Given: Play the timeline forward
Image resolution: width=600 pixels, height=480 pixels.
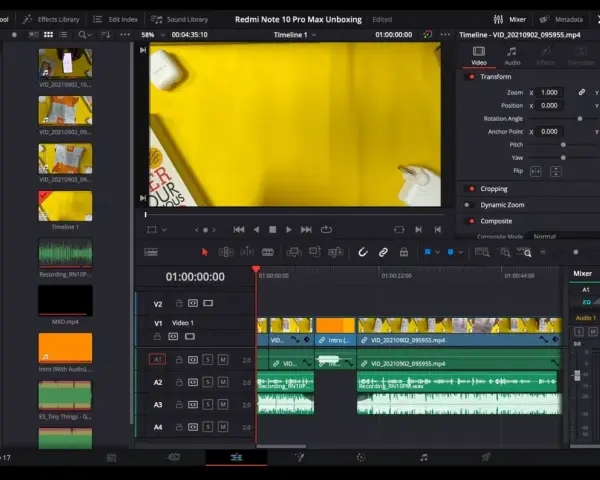Looking at the screenshot, I should (289, 230).
